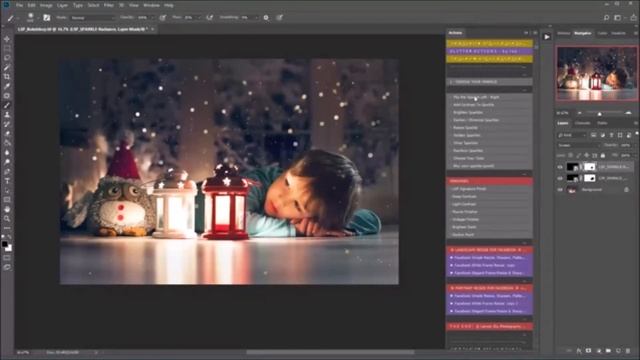640x360 pixels.
Task: Click the play actions panel icon
Action: point(547,37)
